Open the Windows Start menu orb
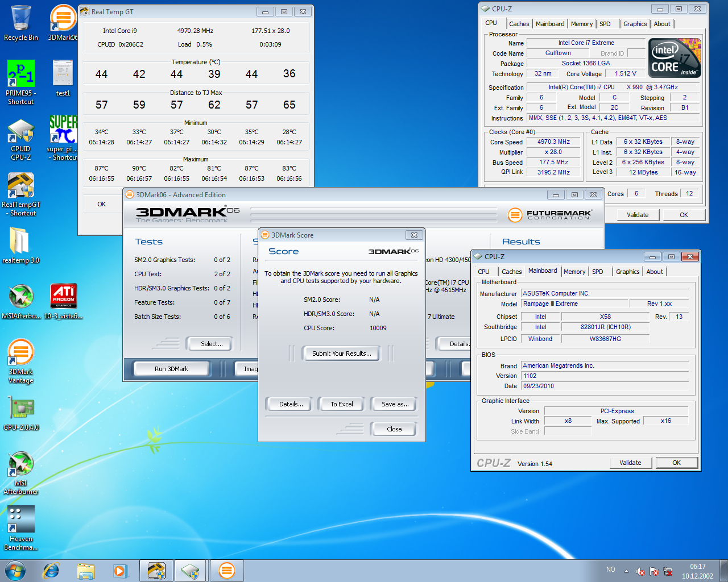This screenshot has width=728, height=582. pyautogui.click(x=15, y=571)
